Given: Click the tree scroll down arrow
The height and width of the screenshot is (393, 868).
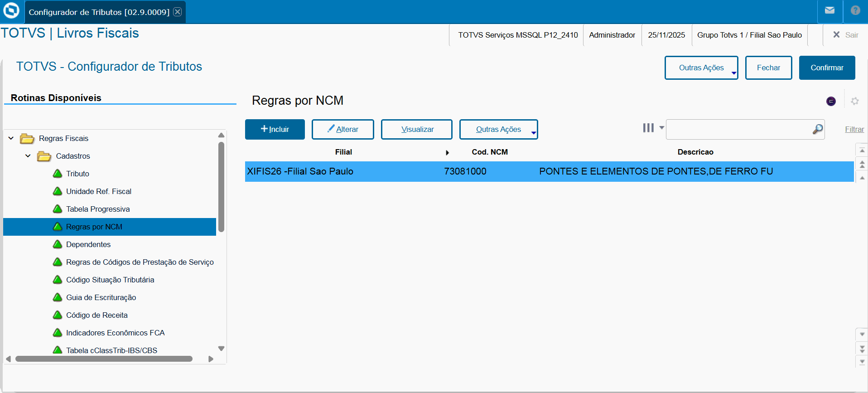Looking at the screenshot, I should [x=221, y=349].
